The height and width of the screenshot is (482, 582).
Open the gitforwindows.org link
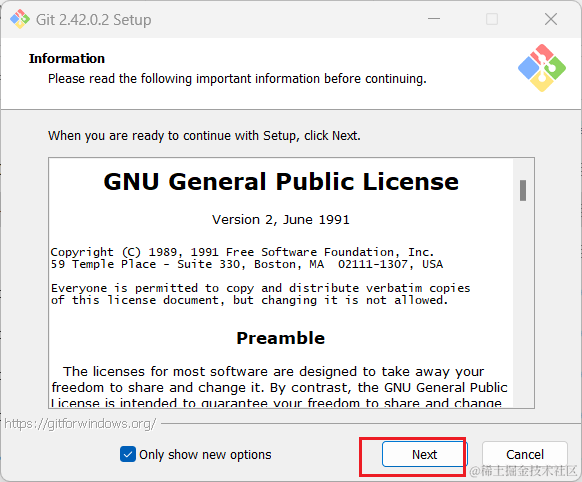click(80, 423)
